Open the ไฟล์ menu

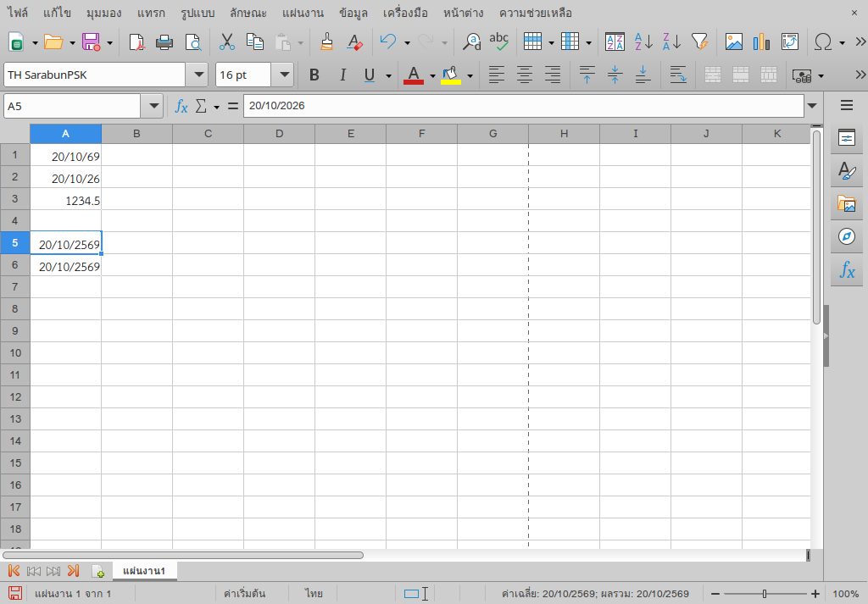click(18, 13)
